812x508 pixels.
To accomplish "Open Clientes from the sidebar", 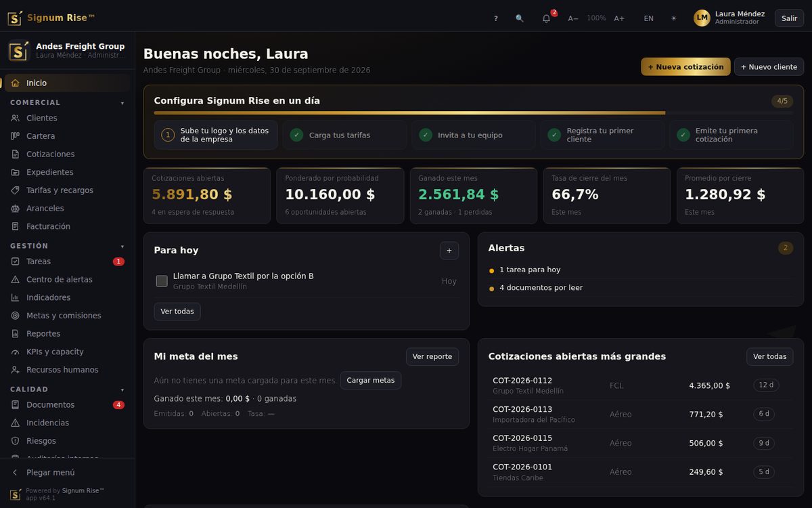I will pos(67,118).
